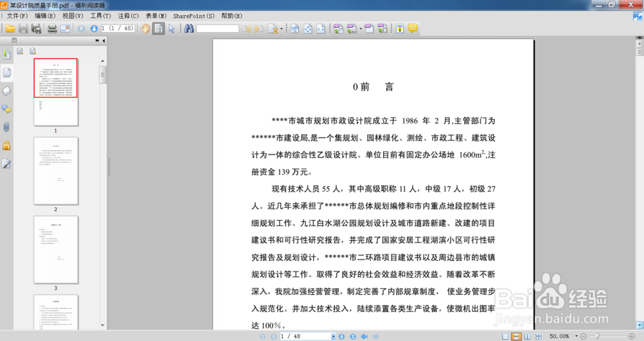644x341 pixels.
Task: Enable facing pages view mode
Action: [527, 336]
